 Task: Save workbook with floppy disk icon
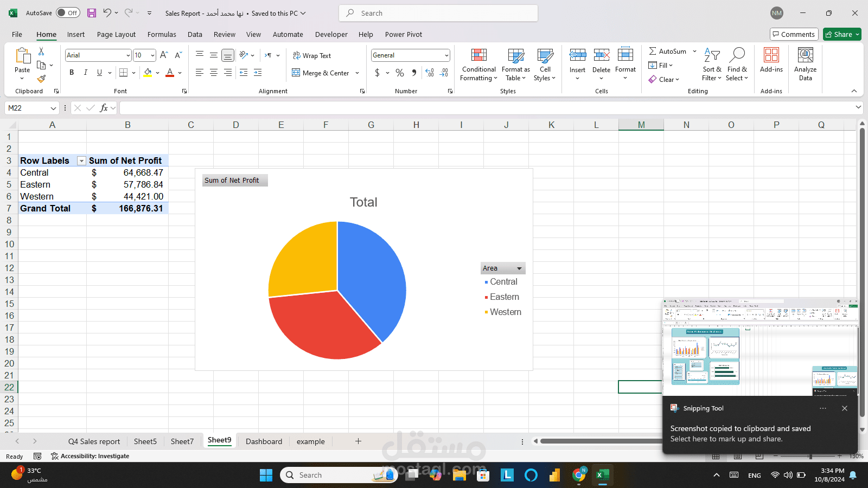[x=91, y=13]
